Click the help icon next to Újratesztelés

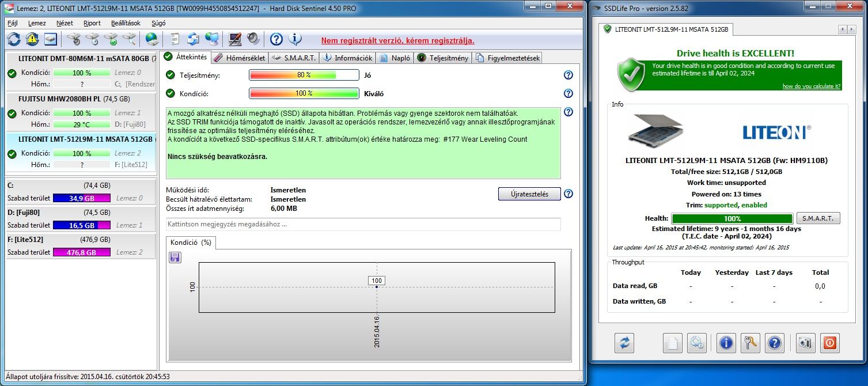(x=568, y=194)
